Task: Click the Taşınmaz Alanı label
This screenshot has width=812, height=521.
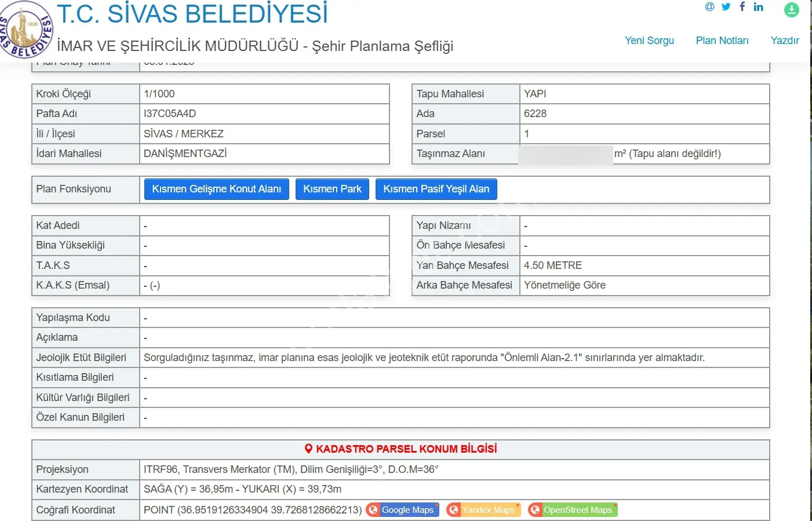Action: point(451,154)
